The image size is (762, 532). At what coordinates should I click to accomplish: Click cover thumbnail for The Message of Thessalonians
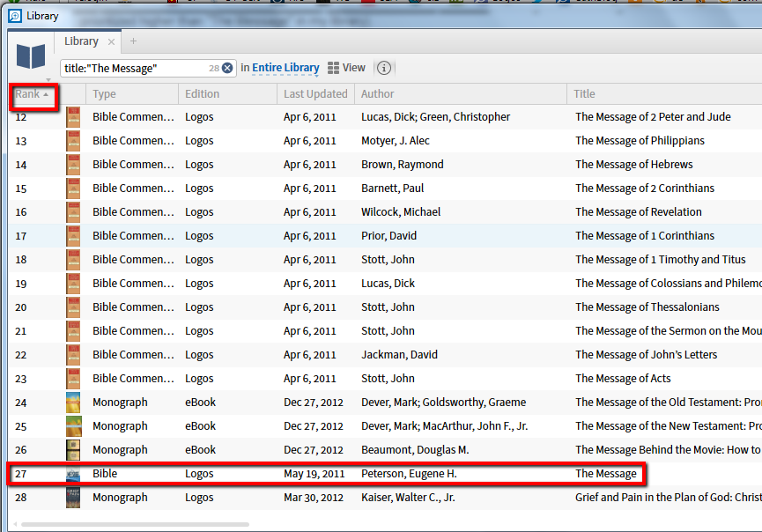pyautogui.click(x=73, y=307)
